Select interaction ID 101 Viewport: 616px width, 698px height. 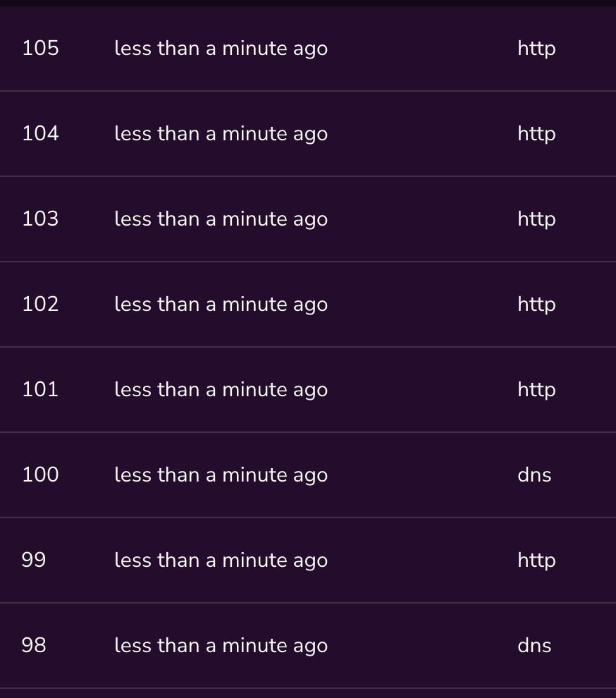pos(40,390)
